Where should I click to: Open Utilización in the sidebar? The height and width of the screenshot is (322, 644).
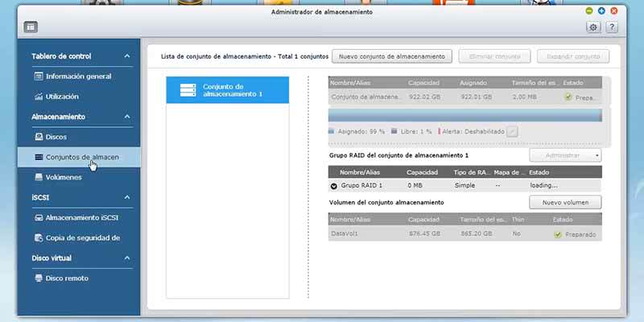(x=62, y=97)
